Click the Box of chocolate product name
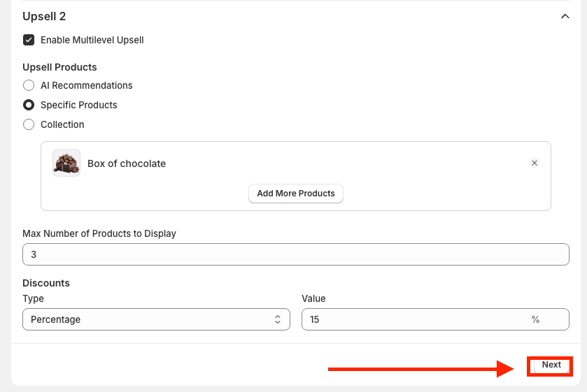This screenshot has width=587, height=392. (127, 164)
